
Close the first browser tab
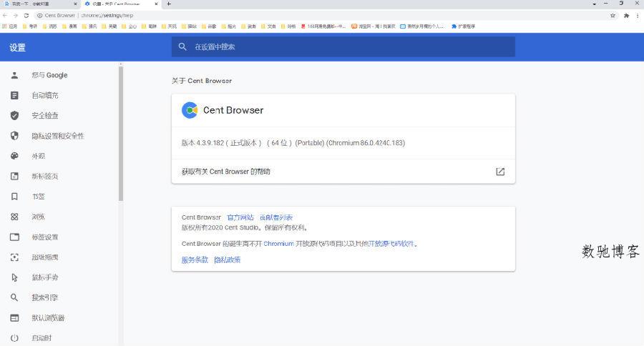pyautogui.click(x=75, y=4)
